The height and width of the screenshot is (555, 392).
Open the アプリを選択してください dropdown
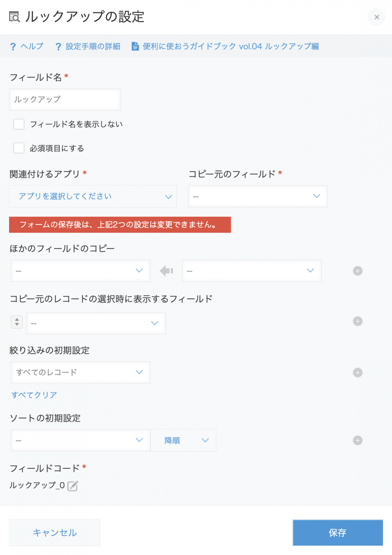(x=93, y=196)
